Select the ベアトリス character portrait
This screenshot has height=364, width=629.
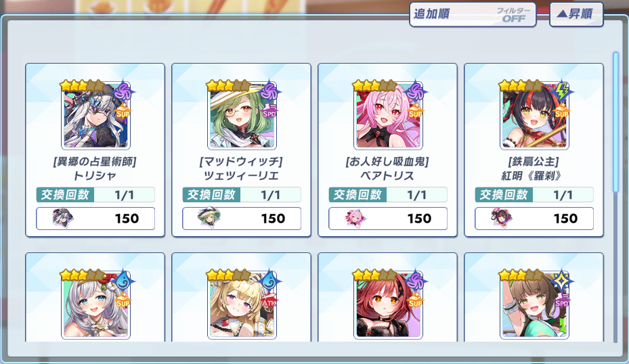pos(388,116)
